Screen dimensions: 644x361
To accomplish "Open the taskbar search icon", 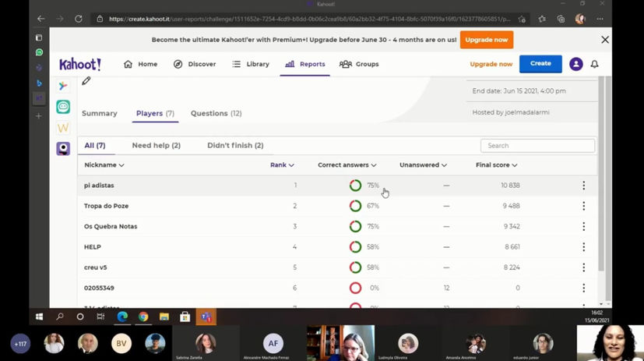I will pos(60,317).
